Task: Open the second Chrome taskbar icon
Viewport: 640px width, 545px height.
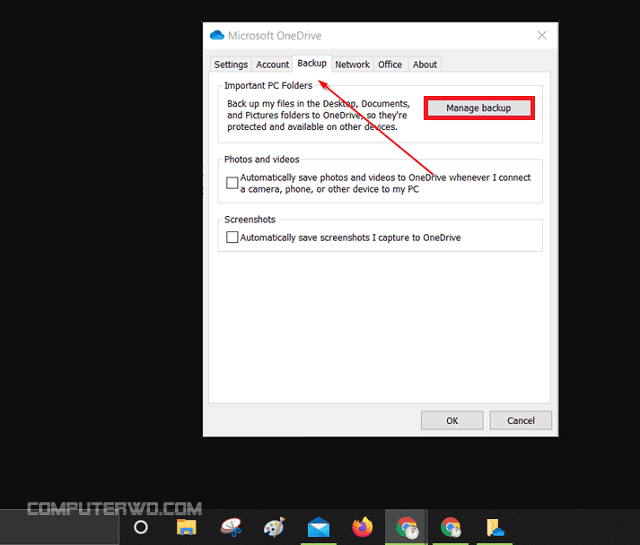Action: (x=451, y=527)
